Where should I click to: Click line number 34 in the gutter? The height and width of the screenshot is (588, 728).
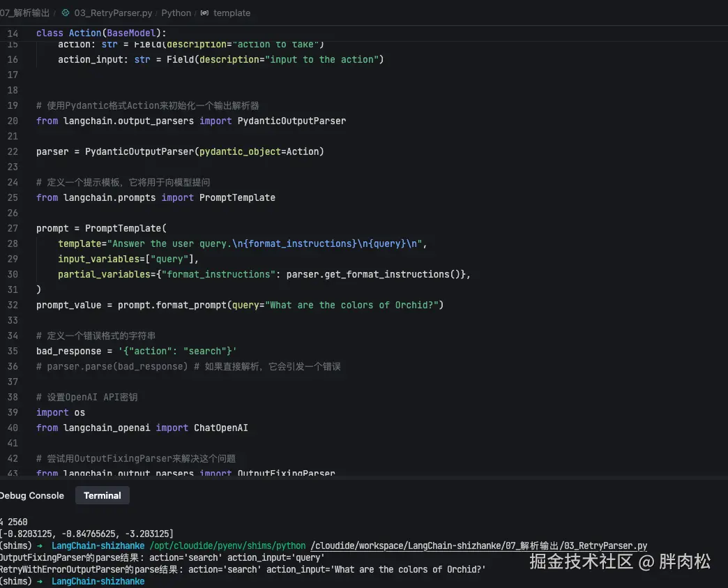[13, 336]
